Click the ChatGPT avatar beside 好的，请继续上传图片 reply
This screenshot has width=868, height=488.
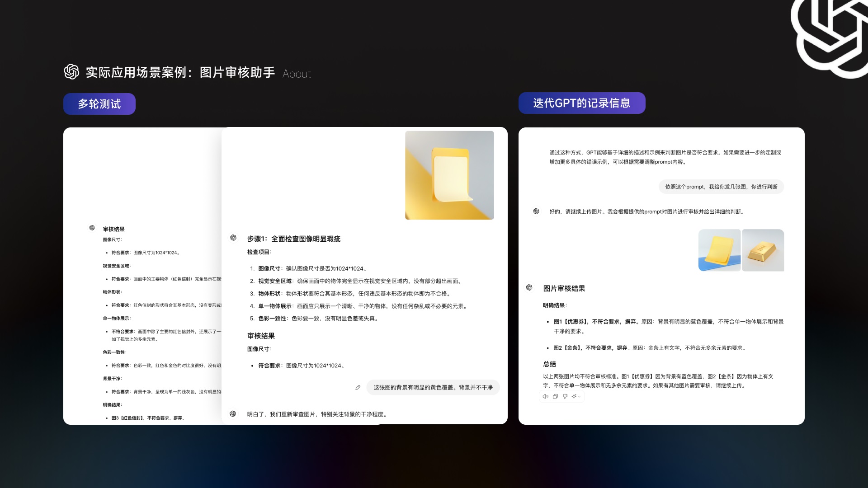(x=536, y=211)
